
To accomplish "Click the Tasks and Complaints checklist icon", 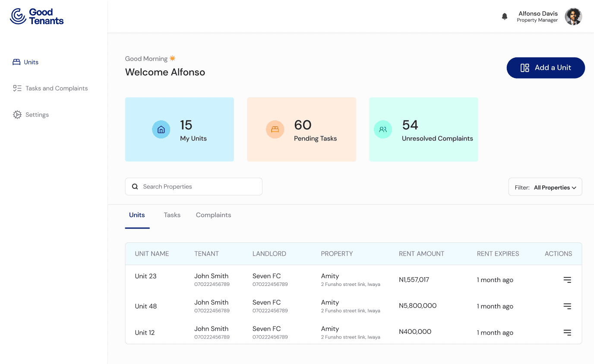I will 17,88.
